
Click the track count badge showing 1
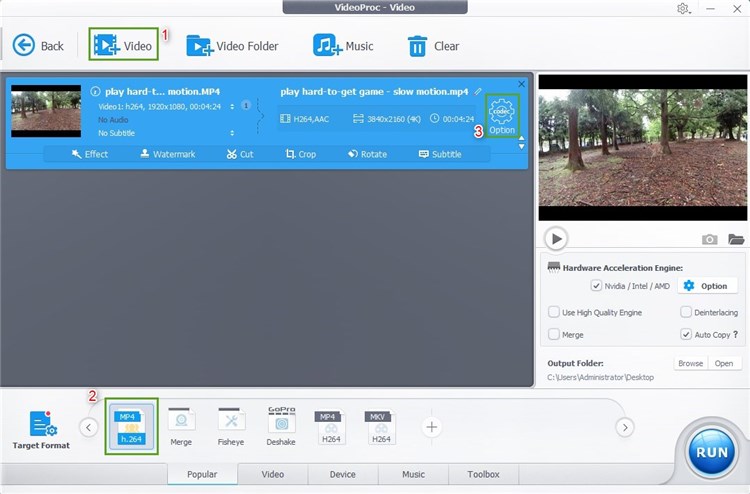pos(245,105)
